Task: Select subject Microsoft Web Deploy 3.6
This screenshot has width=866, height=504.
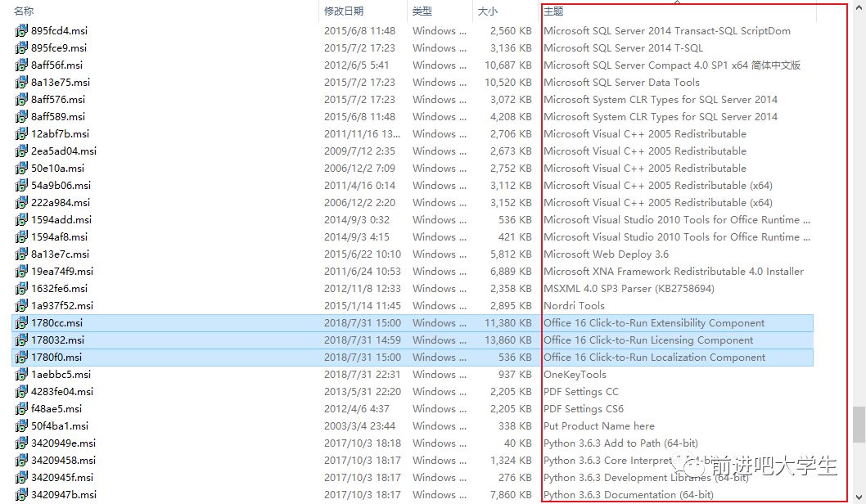Action: tap(606, 254)
